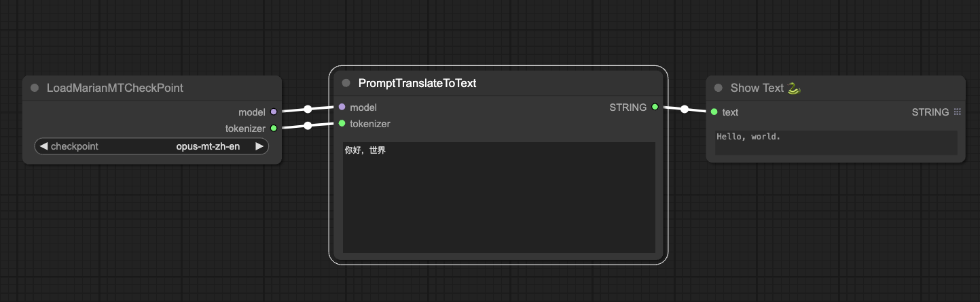Select previous checkpoint with the left arrow
Screen dimensions: 980x302
pyautogui.click(x=43, y=146)
